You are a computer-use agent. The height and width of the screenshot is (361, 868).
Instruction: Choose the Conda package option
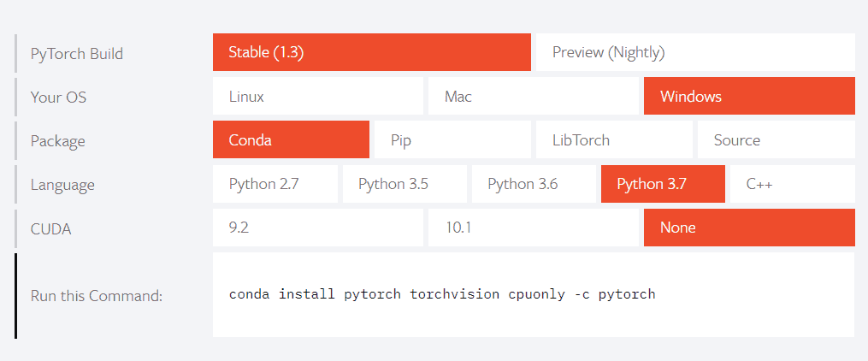click(x=291, y=139)
